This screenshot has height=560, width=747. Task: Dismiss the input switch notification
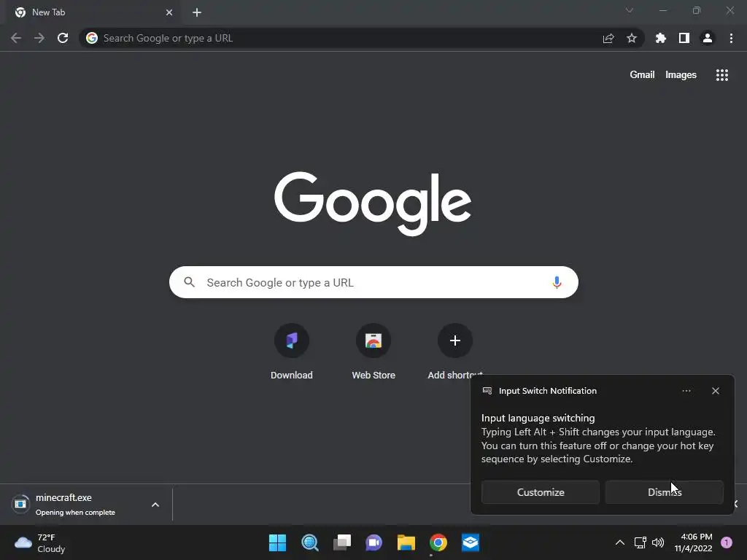point(664,492)
